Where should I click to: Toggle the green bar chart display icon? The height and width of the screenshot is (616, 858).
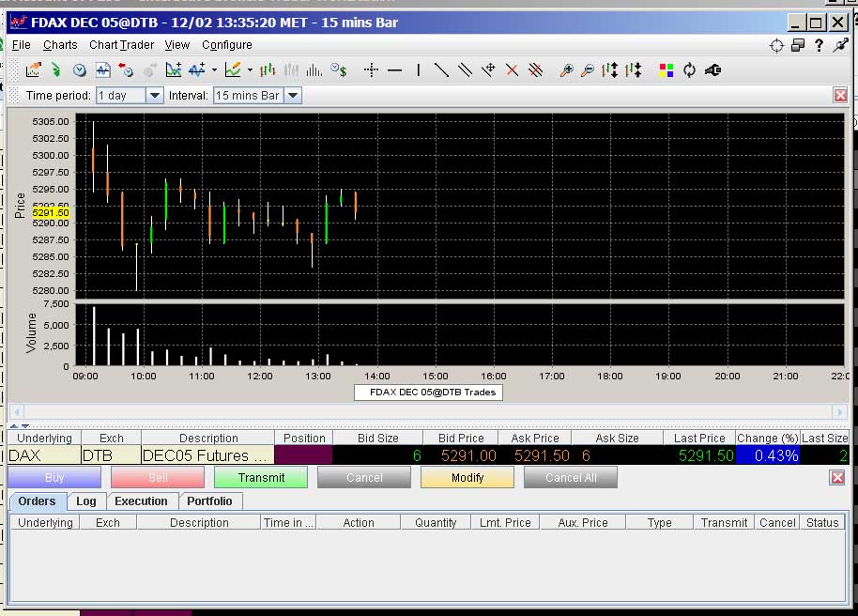[x=268, y=70]
